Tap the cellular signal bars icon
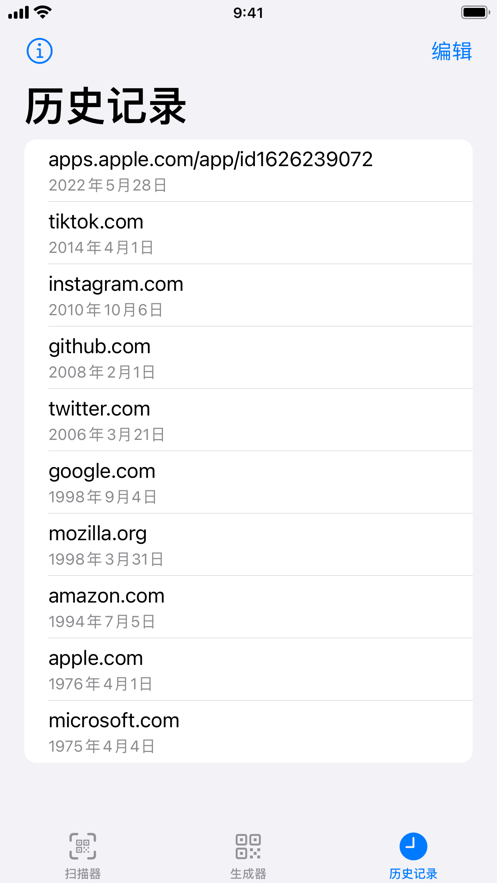 (18, 12)
